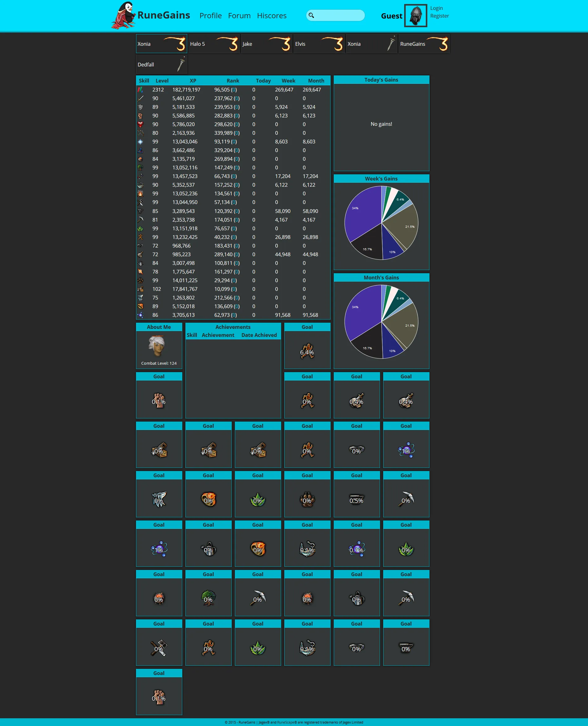Switch to the Halo 5 account tab
This screenshot has width=588, height=726.
point(214,44)
